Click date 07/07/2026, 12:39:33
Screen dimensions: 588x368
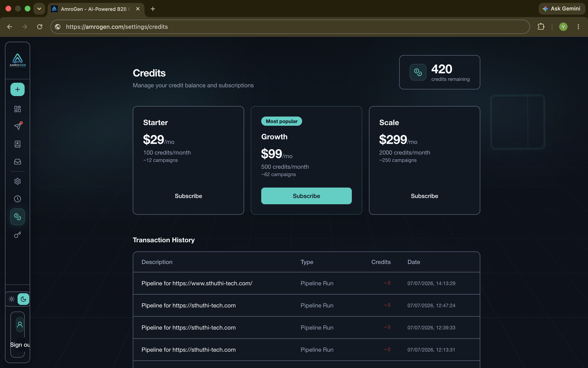click(431, 328)
